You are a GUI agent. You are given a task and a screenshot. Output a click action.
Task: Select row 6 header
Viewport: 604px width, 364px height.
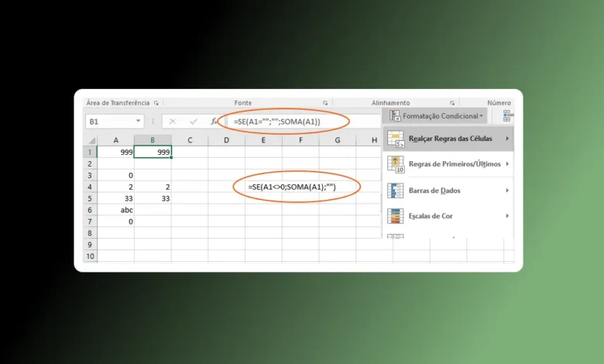pyautogui.click(x=90, y=210)
